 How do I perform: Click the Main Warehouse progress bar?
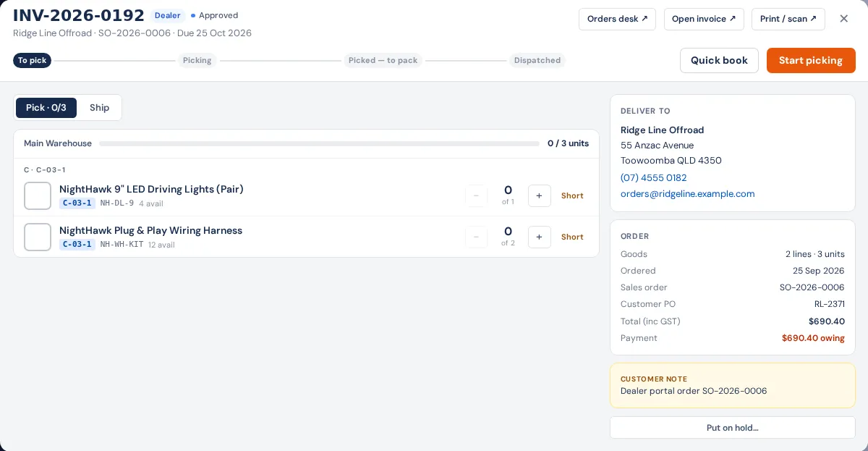[x=319, y=143]
